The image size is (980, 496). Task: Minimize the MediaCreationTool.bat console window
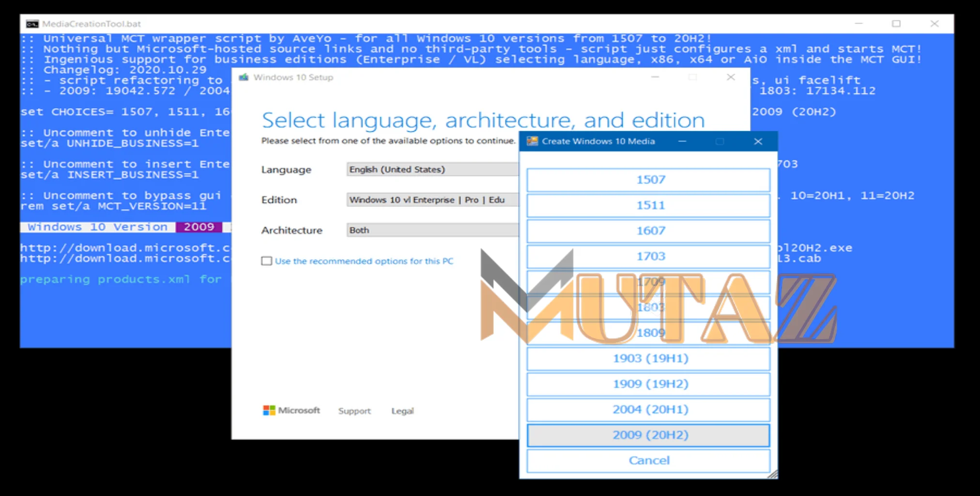pyautogui.click(x=858, y=24)
